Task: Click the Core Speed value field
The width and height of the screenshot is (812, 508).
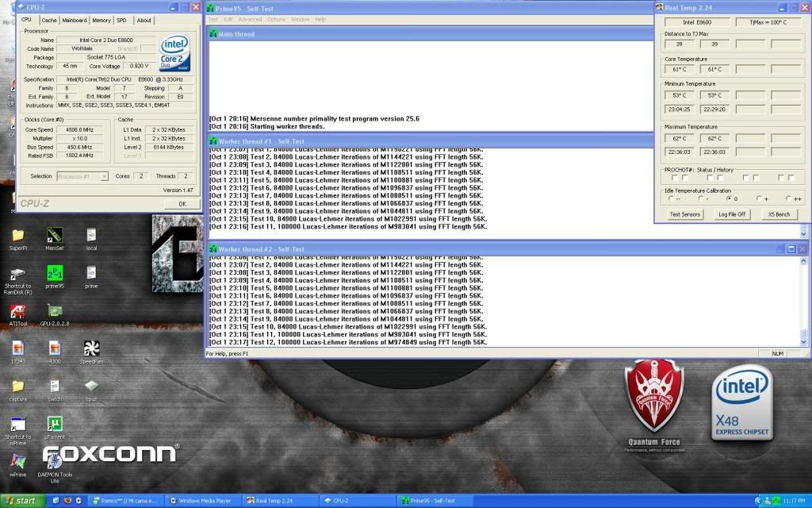Action: [80, 129]
